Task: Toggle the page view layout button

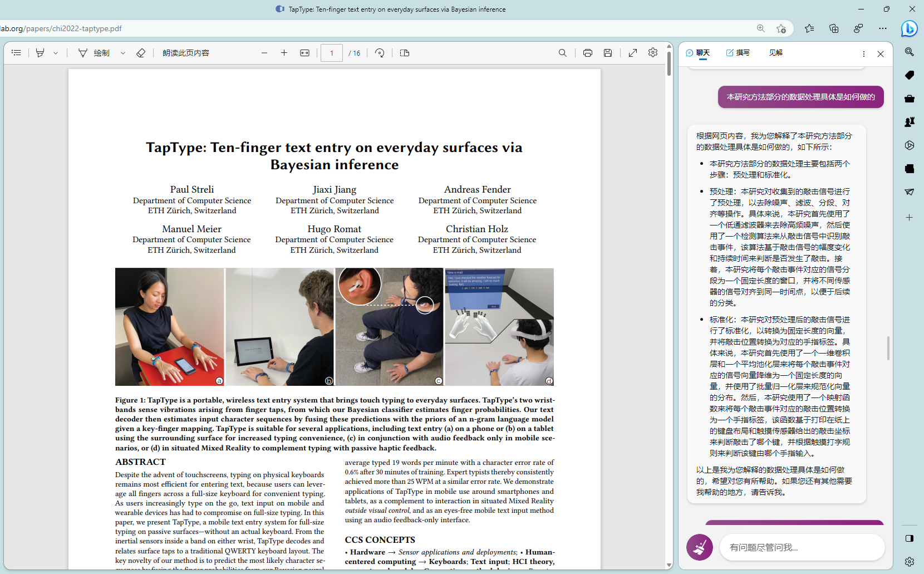Action: [x=405, y=53]
